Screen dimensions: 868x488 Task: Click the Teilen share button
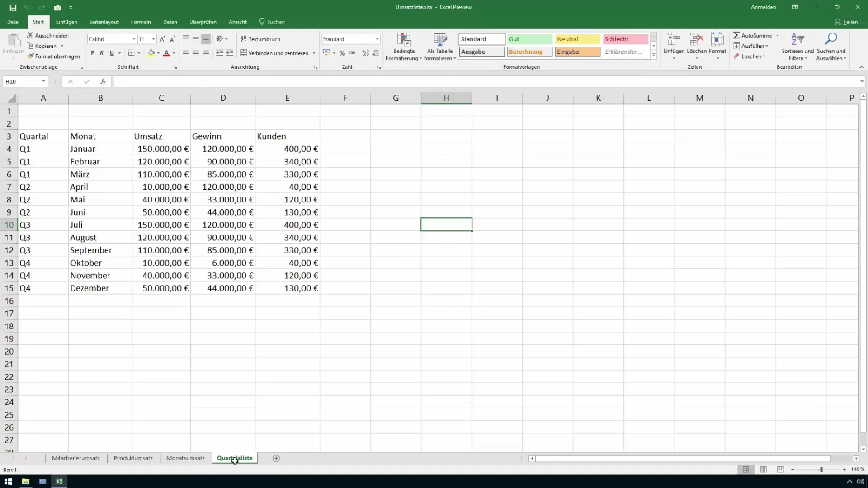846,22
